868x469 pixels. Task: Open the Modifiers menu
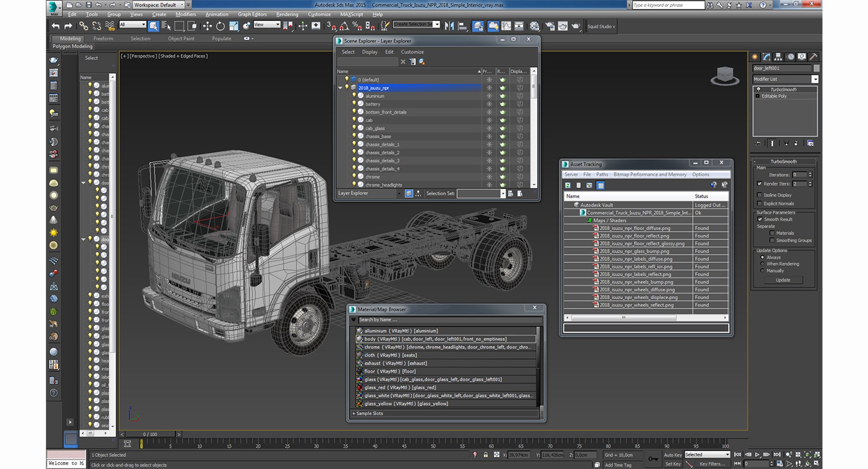point(185,14)
